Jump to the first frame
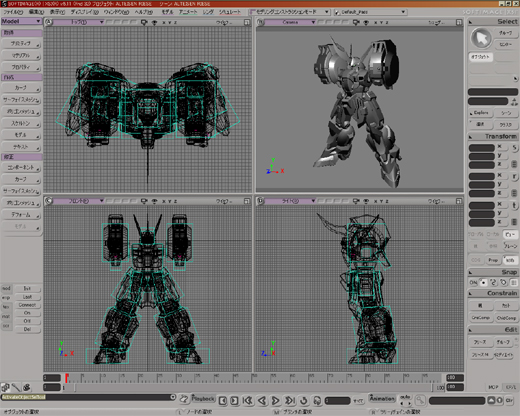 click(x=248, y=400)
